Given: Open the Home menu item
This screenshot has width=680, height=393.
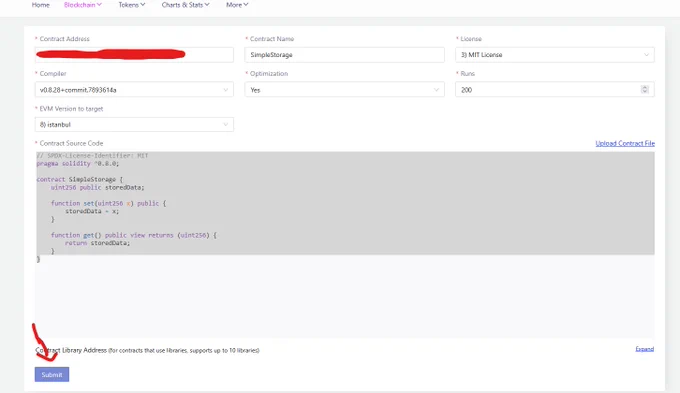Looking at the screenshot, I should pyautogui.click(x=40, y=5).
